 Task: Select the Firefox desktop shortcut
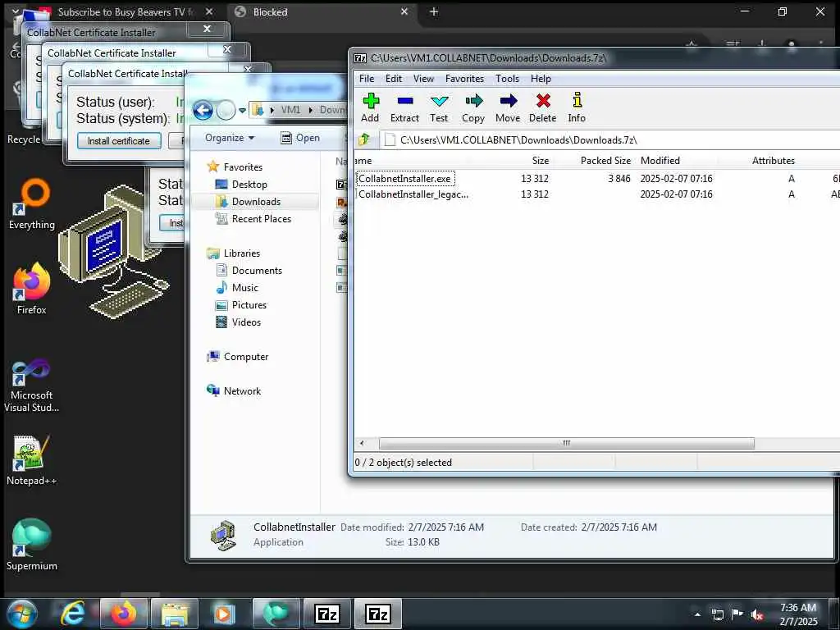click(32, 290)
